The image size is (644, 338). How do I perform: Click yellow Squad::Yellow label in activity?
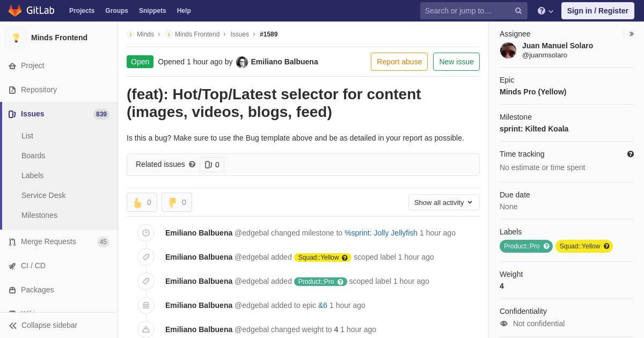323,258
